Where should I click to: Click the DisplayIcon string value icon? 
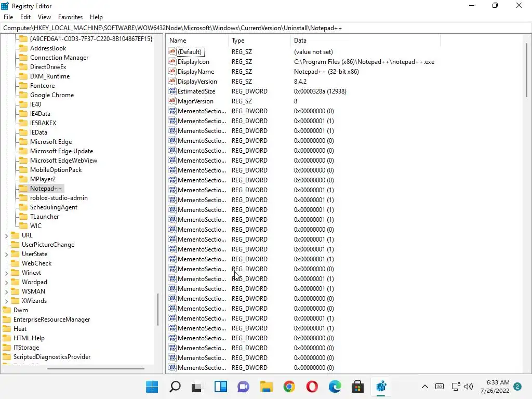pos(172,61)
